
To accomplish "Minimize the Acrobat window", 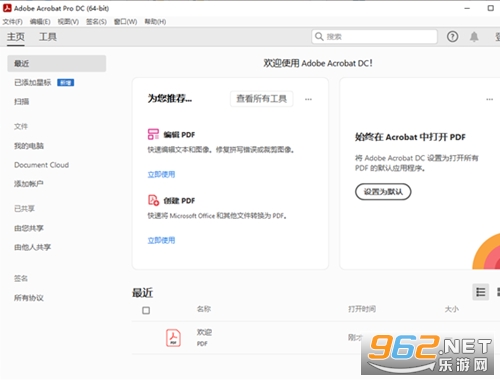I will click(467, 8).
